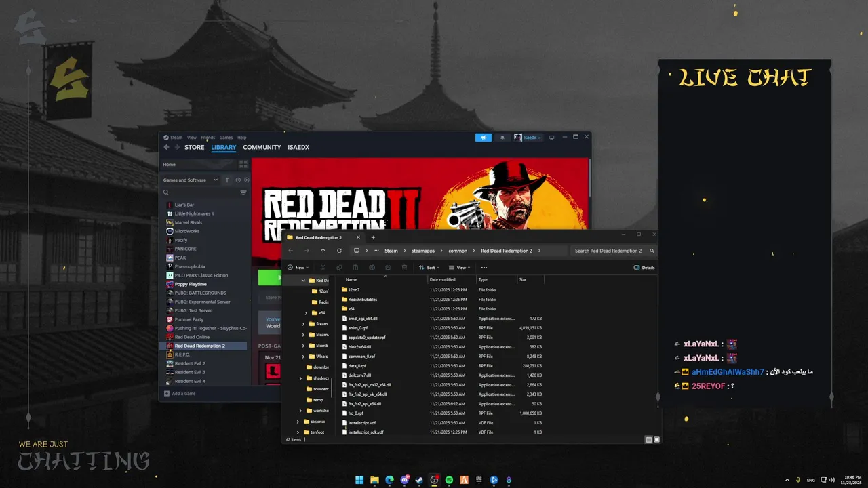Image resolution: width=868 pixels, height=488 pixels.
Task: Click common in Explorer breadcrumb
Action: pyautogui.click(x=458, y=251)
